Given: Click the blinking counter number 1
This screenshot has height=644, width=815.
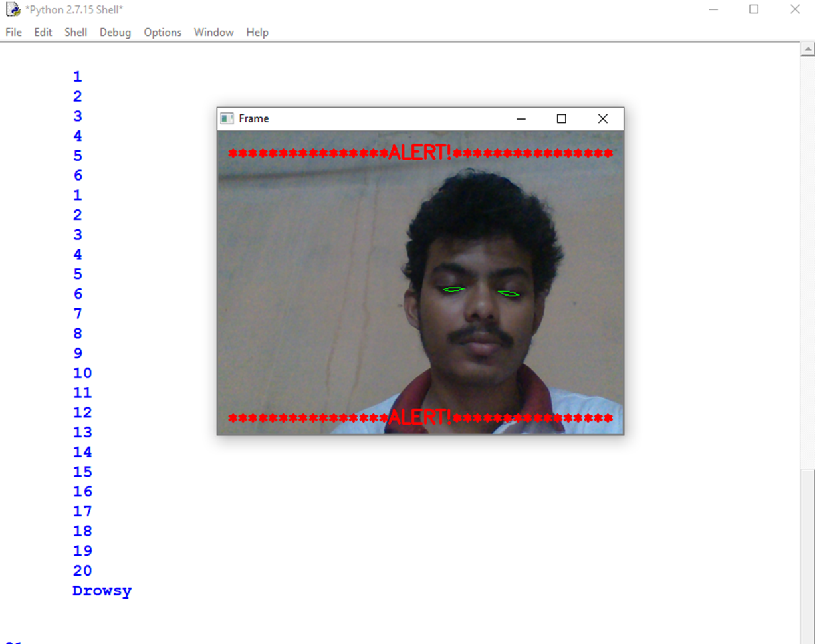Looking at the screenshot, I should (x=77, y=76).
